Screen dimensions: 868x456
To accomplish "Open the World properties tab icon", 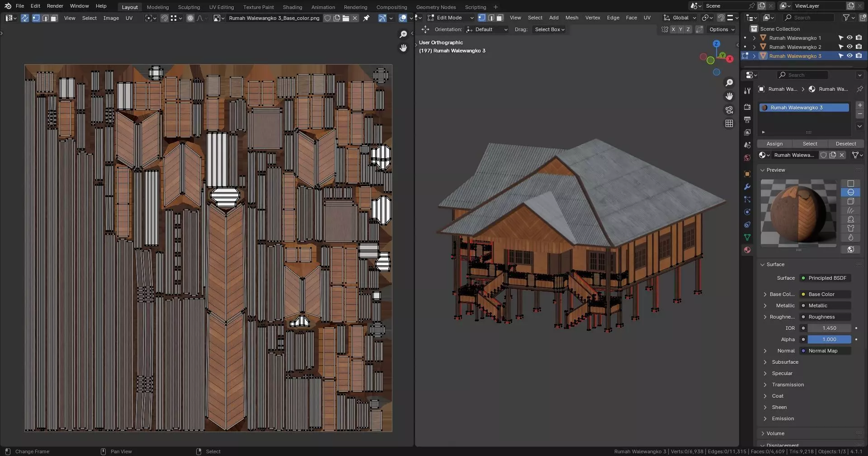I will (x=747, y=158).
